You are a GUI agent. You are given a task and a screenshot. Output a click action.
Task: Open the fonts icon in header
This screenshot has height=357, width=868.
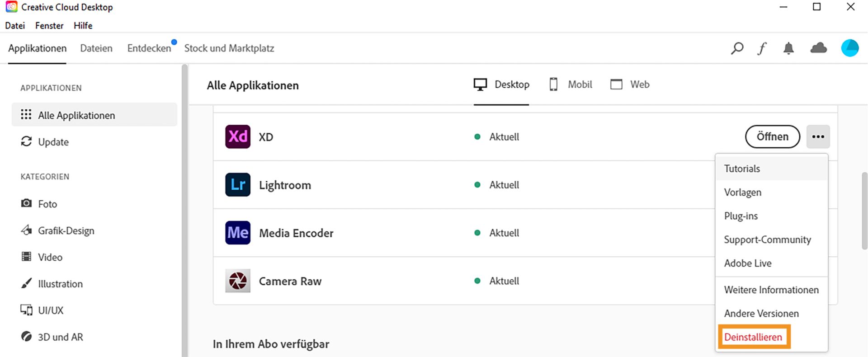click(762, 48)
